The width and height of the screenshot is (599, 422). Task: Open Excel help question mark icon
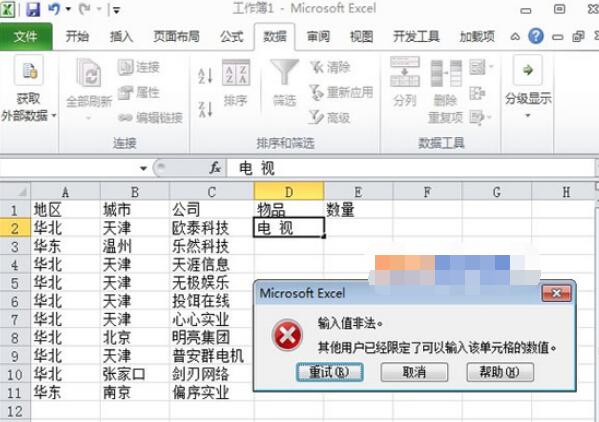point(536,36)
